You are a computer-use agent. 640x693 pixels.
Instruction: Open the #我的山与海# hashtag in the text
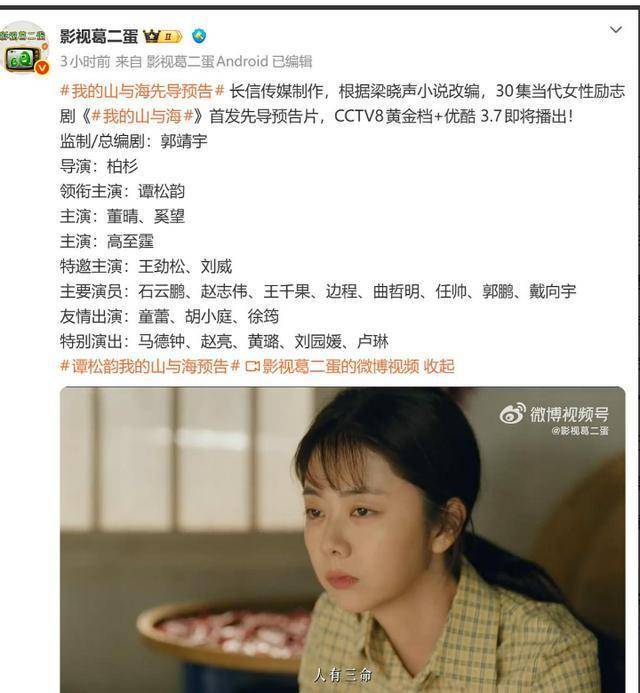142,116
